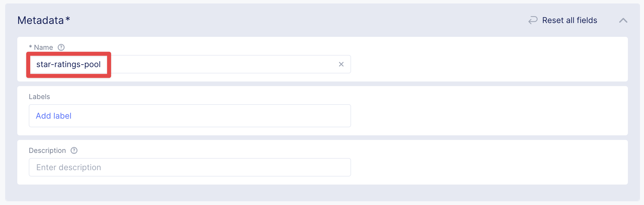Clear the Name field with the X icon

point(341,64)
